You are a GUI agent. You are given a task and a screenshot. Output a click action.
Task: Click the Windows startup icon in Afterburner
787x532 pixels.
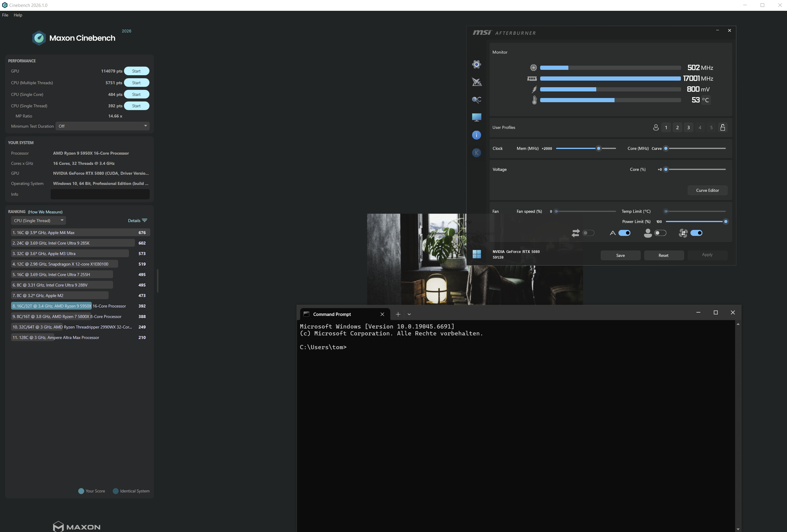coord(477,254)
